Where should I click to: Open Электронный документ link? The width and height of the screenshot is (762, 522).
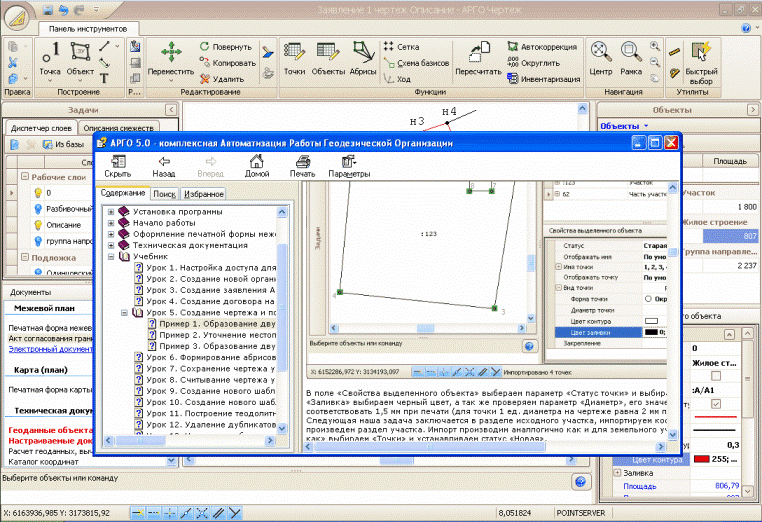pos(51,349)
